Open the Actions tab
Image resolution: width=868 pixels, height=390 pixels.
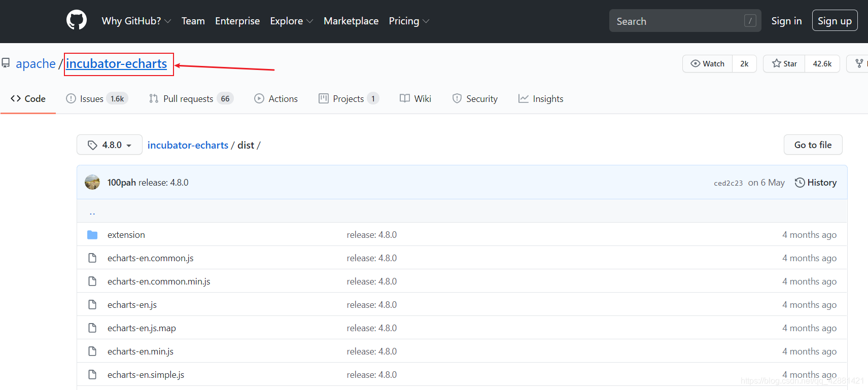point(276,98)
